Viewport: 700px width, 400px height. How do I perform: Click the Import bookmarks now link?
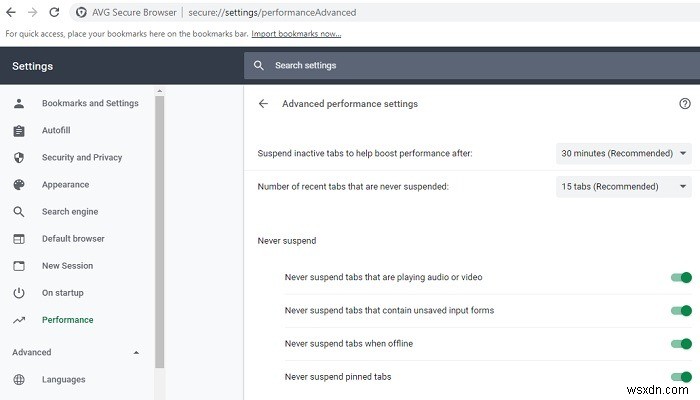[x=296, y=33]
